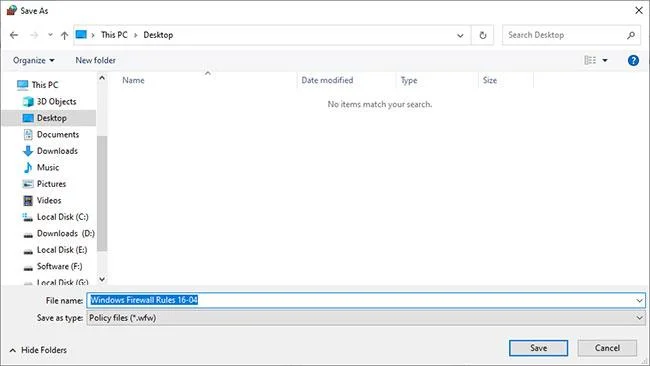Viewport: 650px width, 366px height.
Task: Collapse the pane with Hide Folders
Action: [x=38, y=350]
